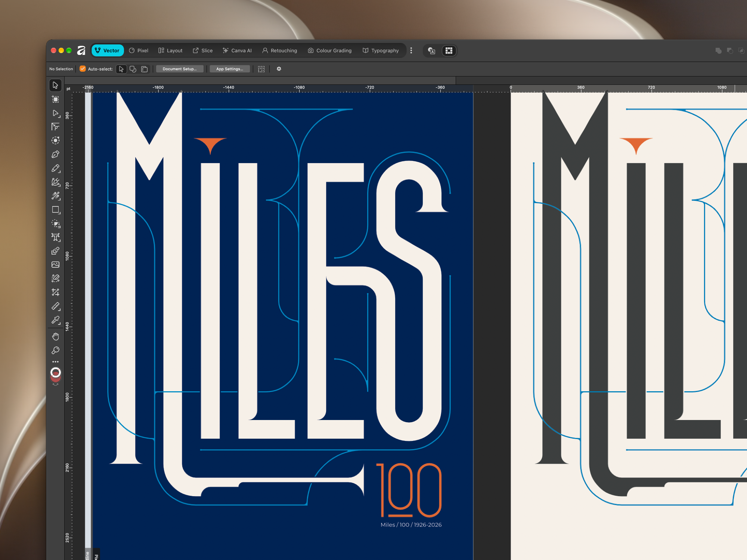747x560 pixels.
Task: Open the three-dot more tools button
Action: point(55,362)
